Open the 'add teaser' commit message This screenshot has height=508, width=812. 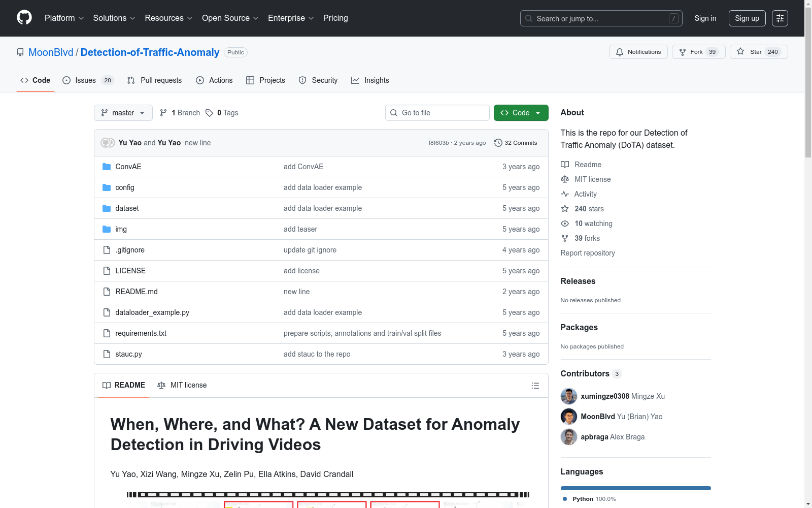[300, 229]
